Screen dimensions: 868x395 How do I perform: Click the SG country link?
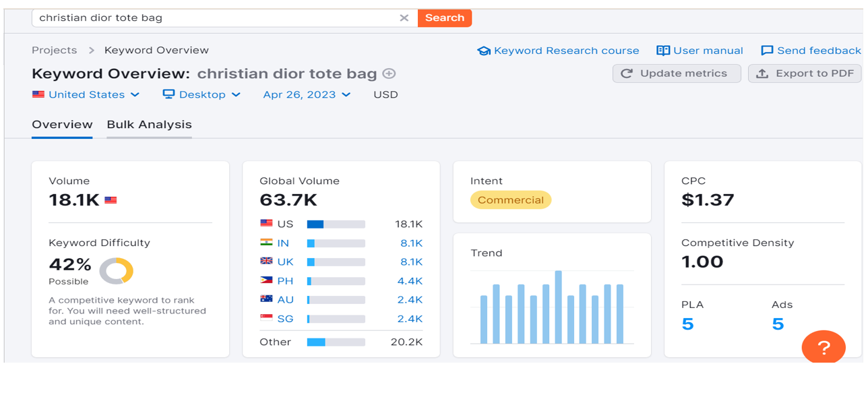285,319
